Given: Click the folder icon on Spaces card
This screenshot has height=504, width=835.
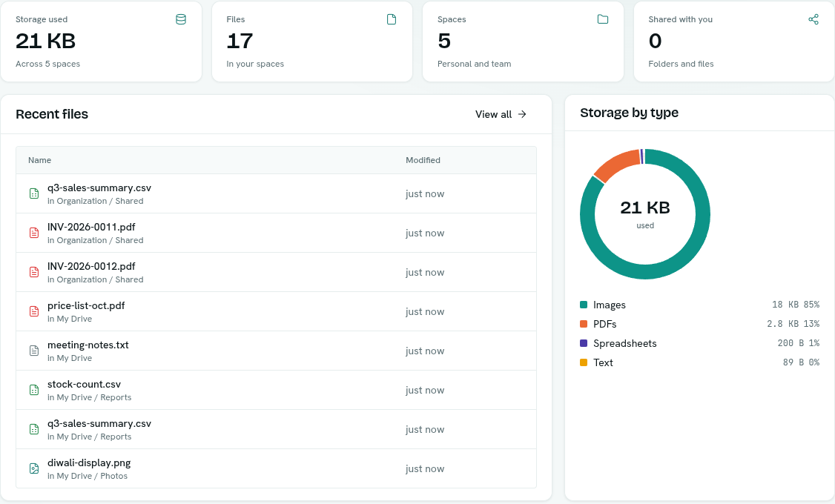Looking at the screenshot, I should click(603, 20).
